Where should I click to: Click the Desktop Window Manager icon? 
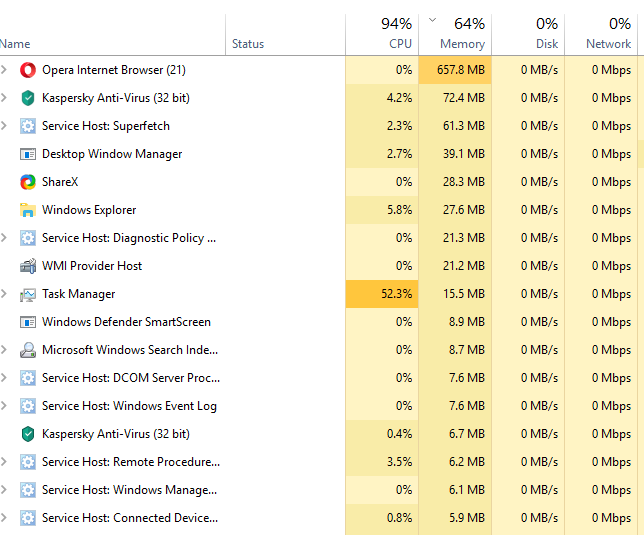click(x=28, y=154)
